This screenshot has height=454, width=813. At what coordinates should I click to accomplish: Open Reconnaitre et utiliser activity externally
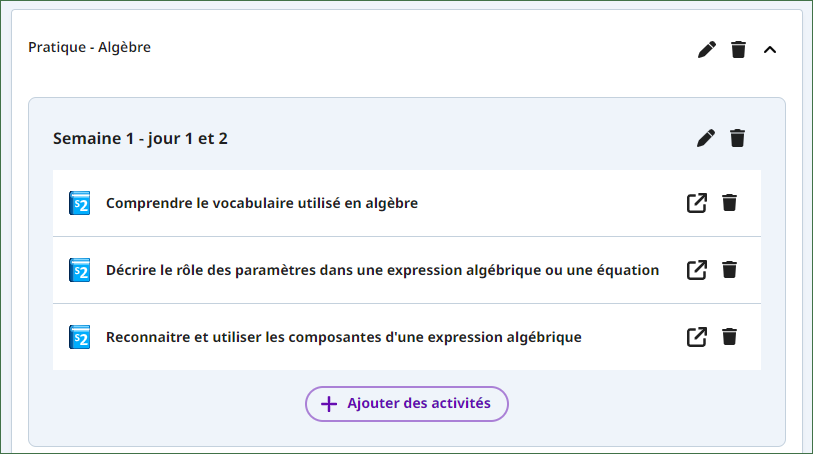pos(697,337)
